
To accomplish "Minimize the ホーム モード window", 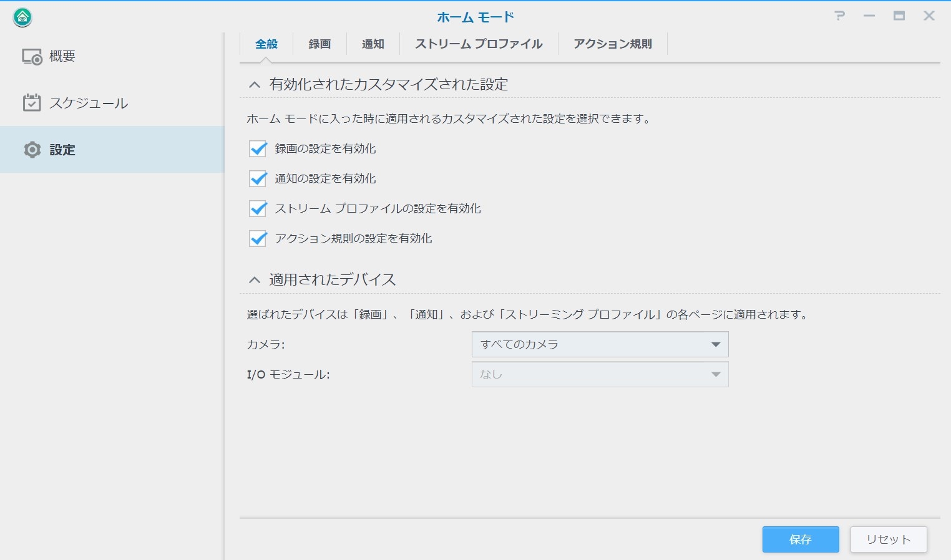I will (869, 16).
